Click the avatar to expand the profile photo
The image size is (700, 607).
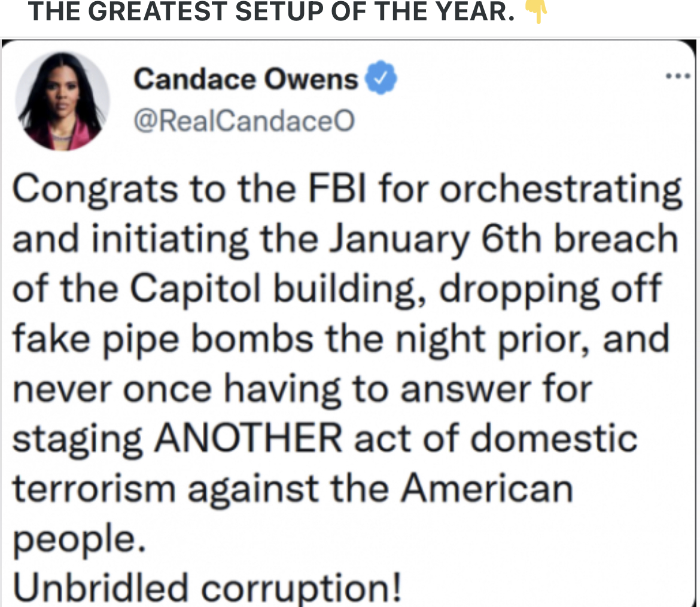pos(62,99)
